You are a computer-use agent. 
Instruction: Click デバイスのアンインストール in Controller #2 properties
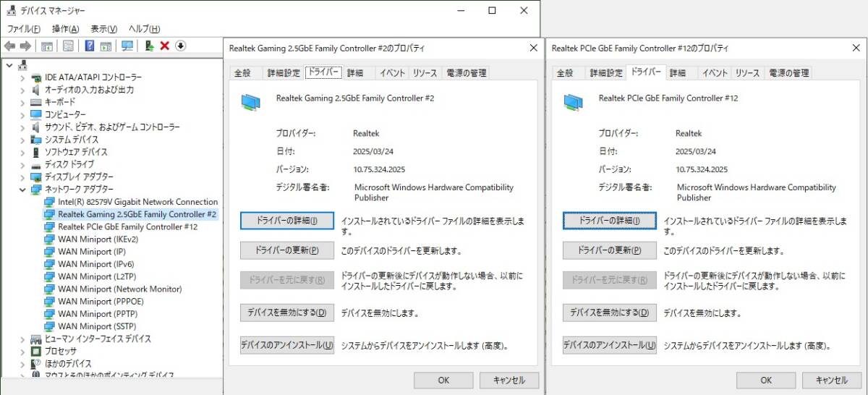point(287,345)
